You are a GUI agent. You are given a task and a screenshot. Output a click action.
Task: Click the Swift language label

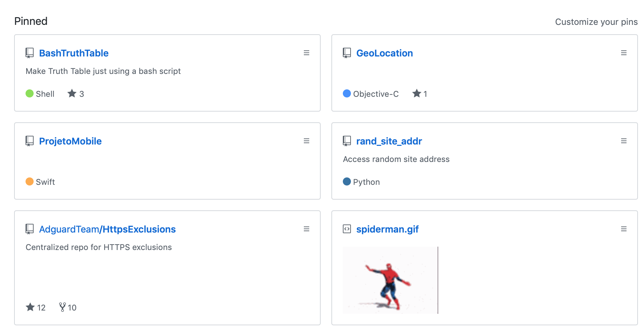click(x=45, y=182)
